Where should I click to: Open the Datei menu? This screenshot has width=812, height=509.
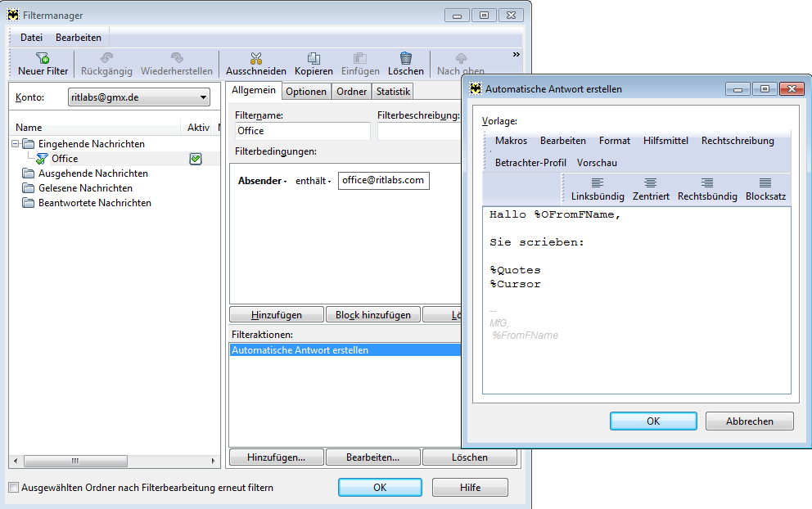[x=31, y=38]
